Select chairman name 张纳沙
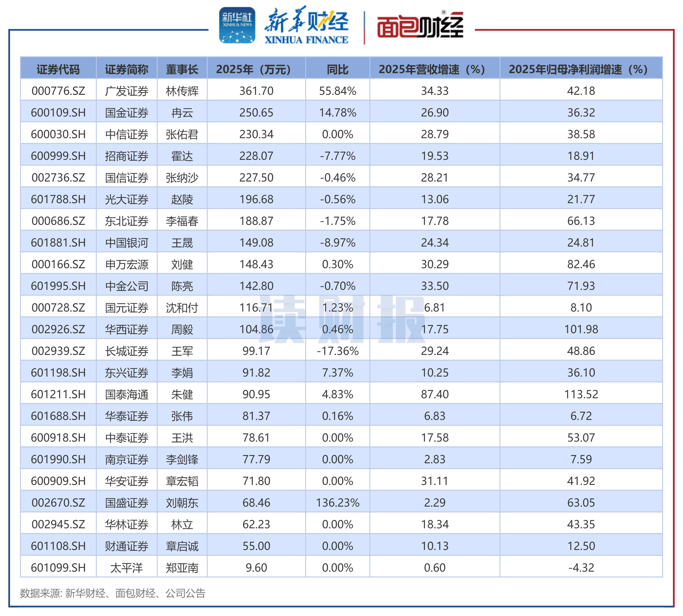This screenshot has height=616, width=683. click(182, 178)
